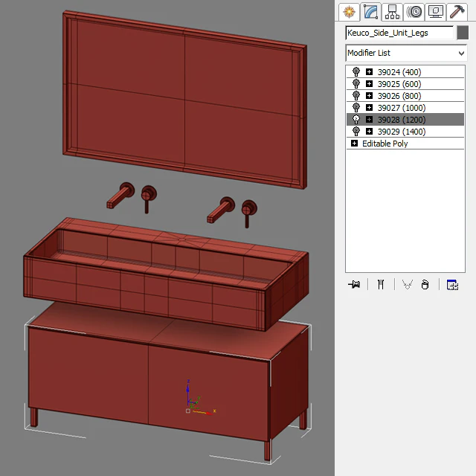The width and height of the screenshot is (476, 476).
Task: Open the Create panel tab
Action: (x=349, y=12)
